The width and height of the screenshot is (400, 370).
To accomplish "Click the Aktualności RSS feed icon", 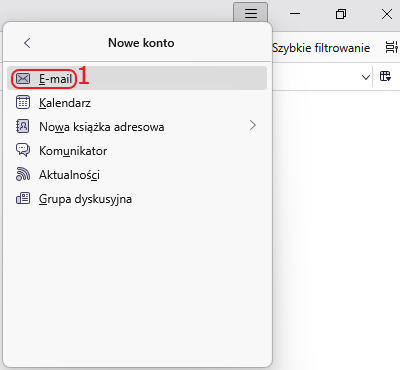I will coord(23,174).
